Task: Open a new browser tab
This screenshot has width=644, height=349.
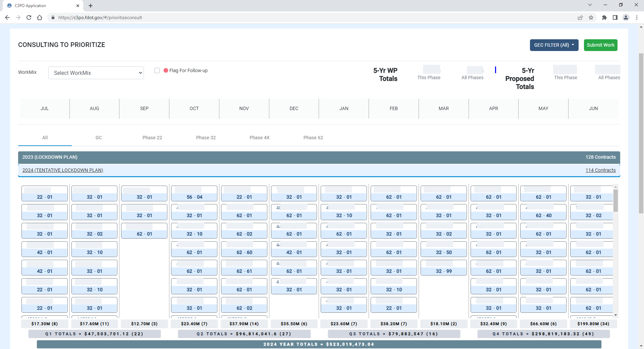Action: pyautogui.click(x=91, y=6)
